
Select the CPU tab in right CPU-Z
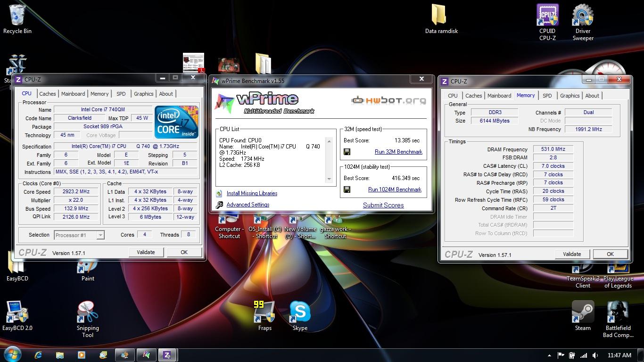[453, 96]
